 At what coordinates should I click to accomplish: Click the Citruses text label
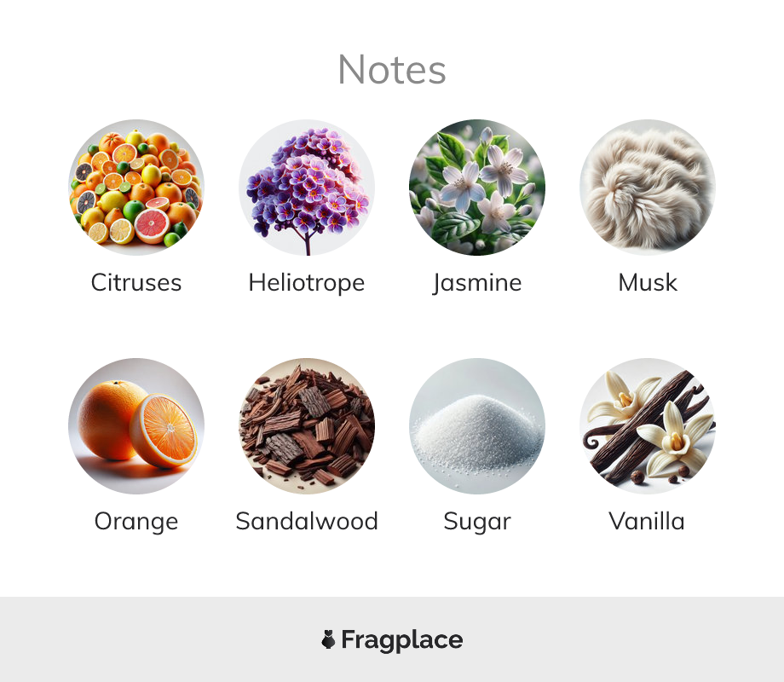(136, 282)
